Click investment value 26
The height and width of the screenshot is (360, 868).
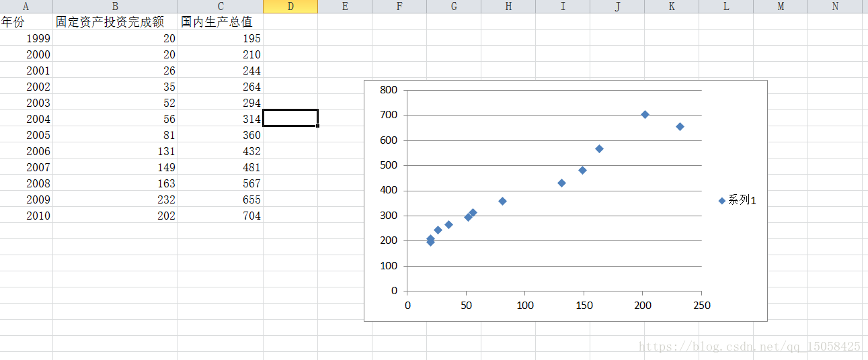point(115,70)
